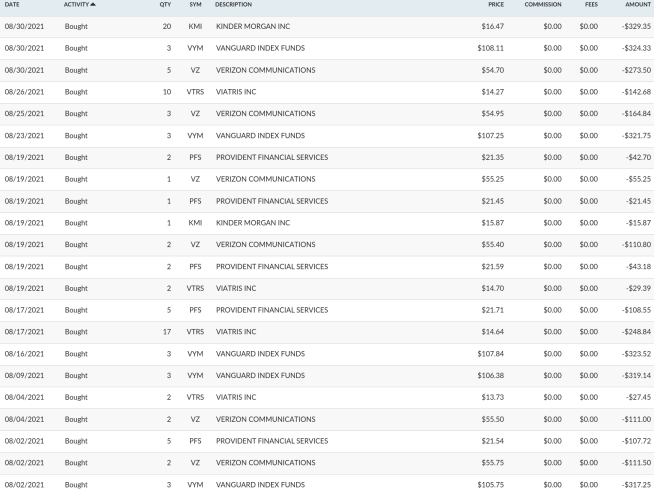The image size is (654, 490).
Task: Click KINDER MORGAN INC at $15.87
Action: point(253,223)
